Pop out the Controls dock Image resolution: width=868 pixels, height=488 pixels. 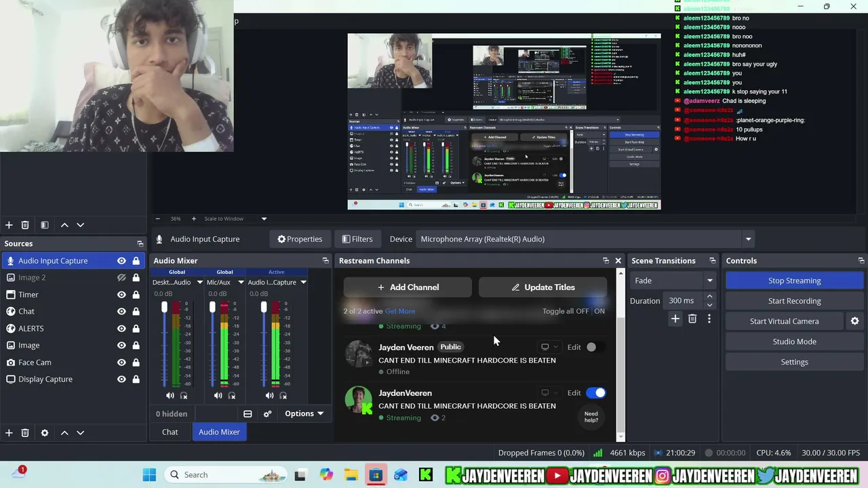[x=861, y=261]
